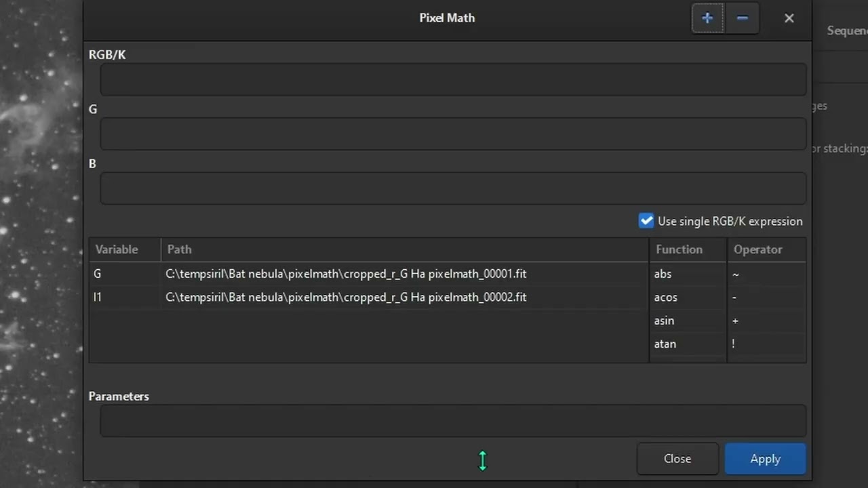
Task: Click the minus icon to remove variable
Action: click(x=742, y=18)
